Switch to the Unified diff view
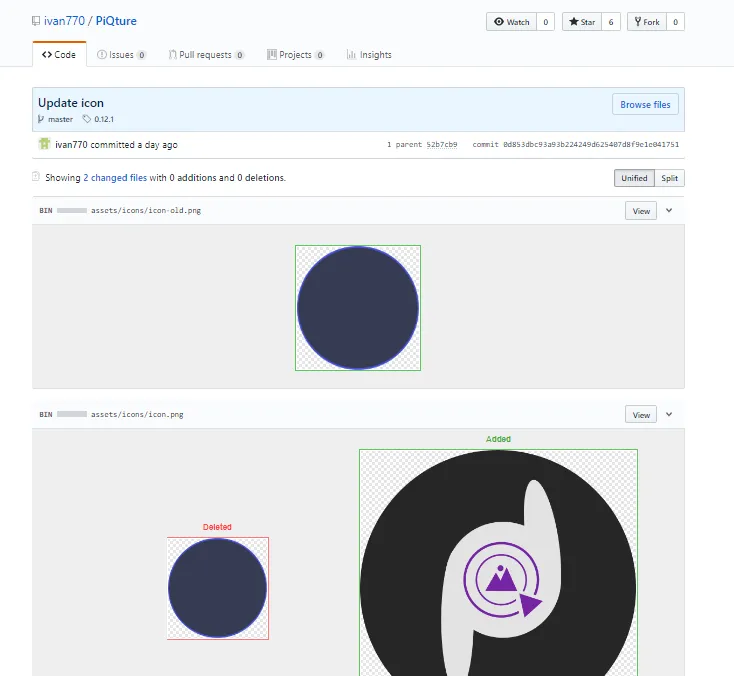Image resolution: width=734 pixels, height=676 pixels. point(634,178)
